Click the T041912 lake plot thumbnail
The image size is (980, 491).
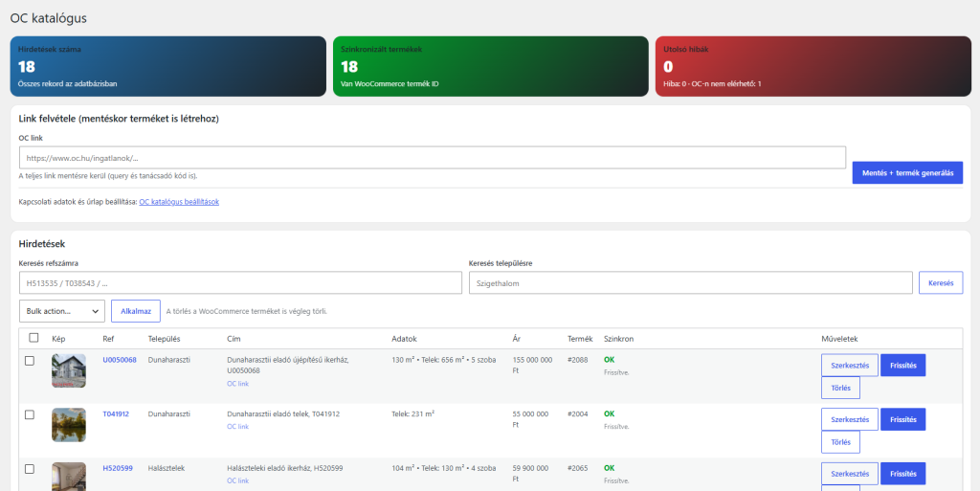(x=69, y=425)
